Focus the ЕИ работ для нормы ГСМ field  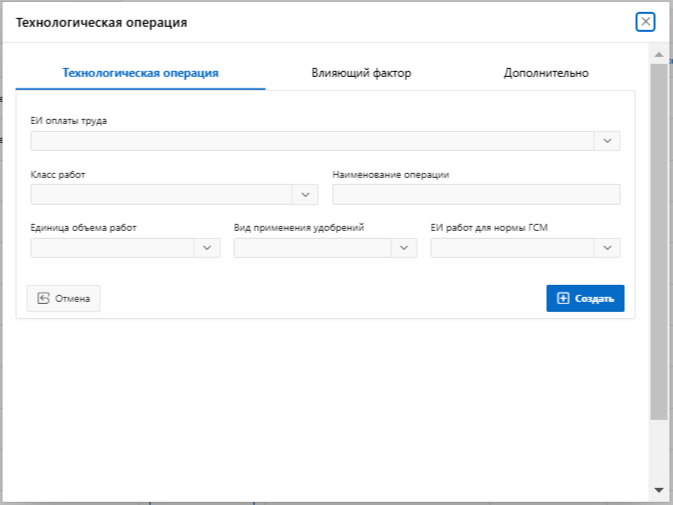click(x=512, y=248)
